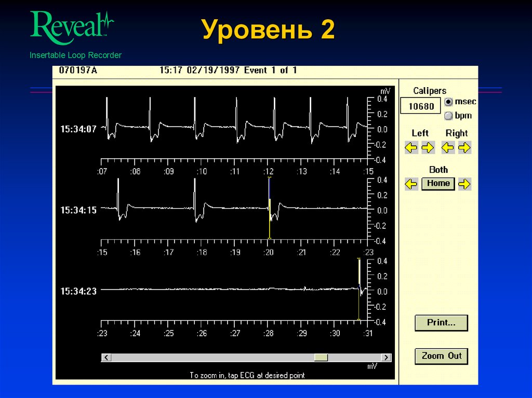Click the scrollbar right arrow
Screen dimensions: 532x398
tap(387, 358)
